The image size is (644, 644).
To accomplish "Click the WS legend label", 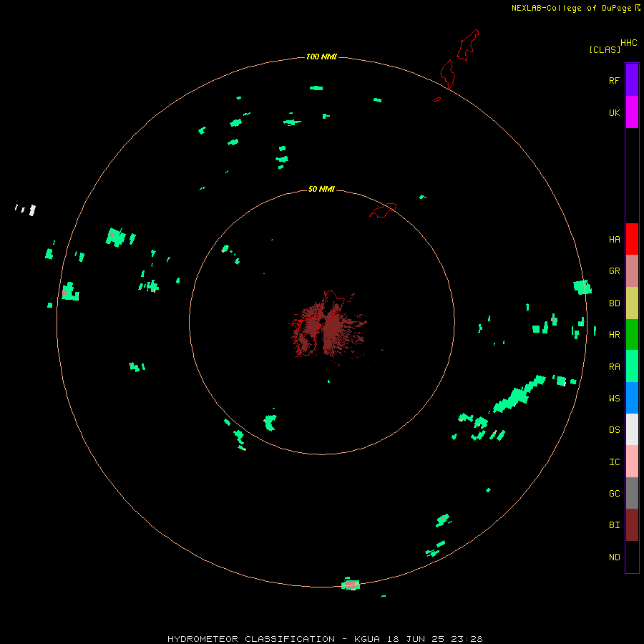I will tap(614, 399).
